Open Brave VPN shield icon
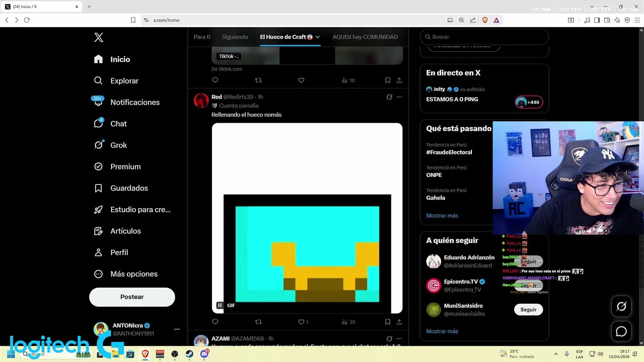The height and width of the screenshot is (362, 644). coord(627,20)
